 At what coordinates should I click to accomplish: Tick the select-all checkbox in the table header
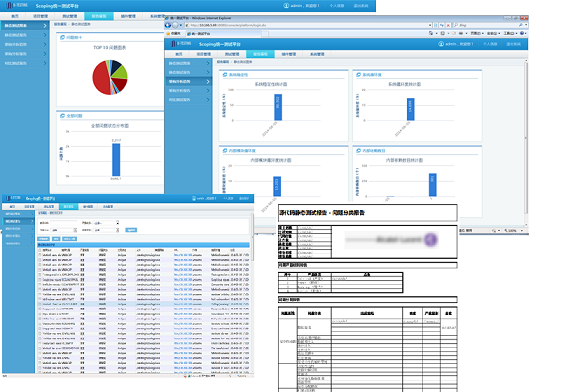click(40, 250)
